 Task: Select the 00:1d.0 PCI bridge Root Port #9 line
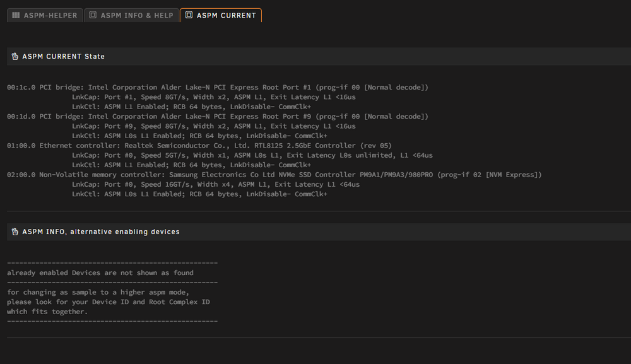tap(217, 116)
